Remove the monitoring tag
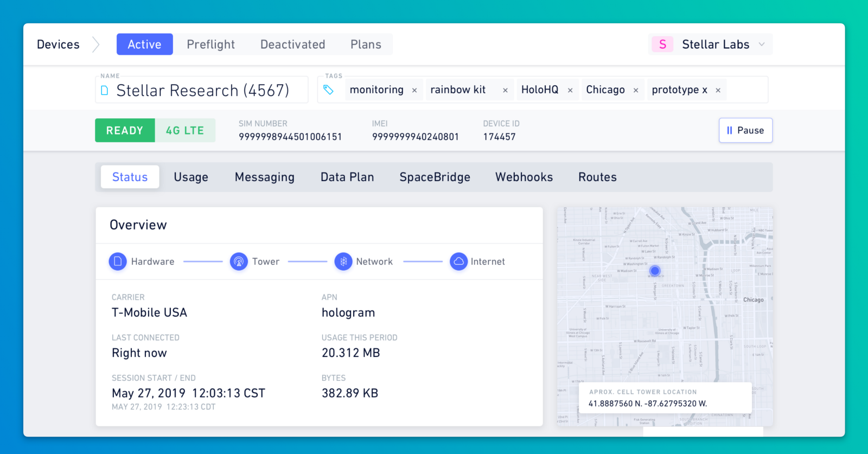 [x=414, y=90]
